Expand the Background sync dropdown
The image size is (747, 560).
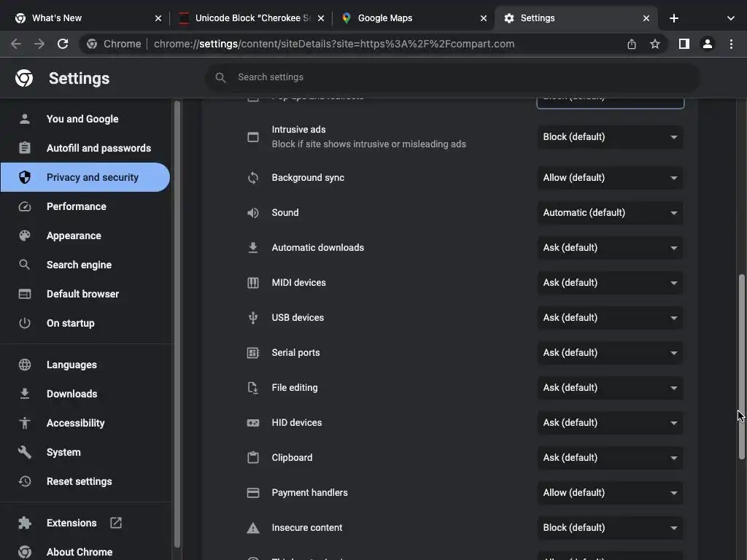610,178
